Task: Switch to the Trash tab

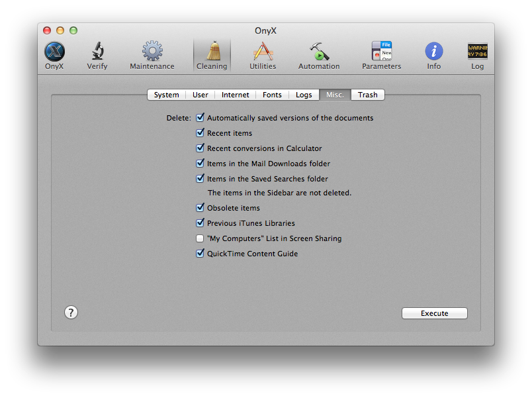Action: [367, 95]
